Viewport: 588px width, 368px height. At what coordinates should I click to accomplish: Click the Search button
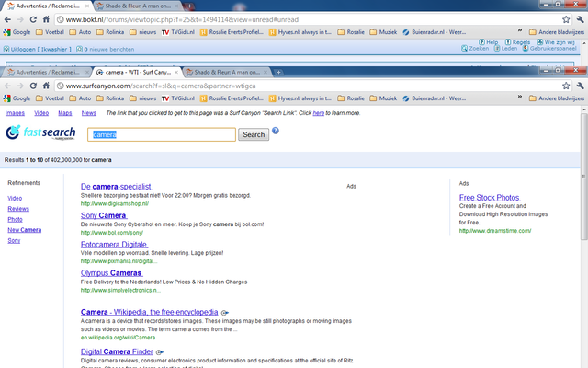[x=254, y=134]
